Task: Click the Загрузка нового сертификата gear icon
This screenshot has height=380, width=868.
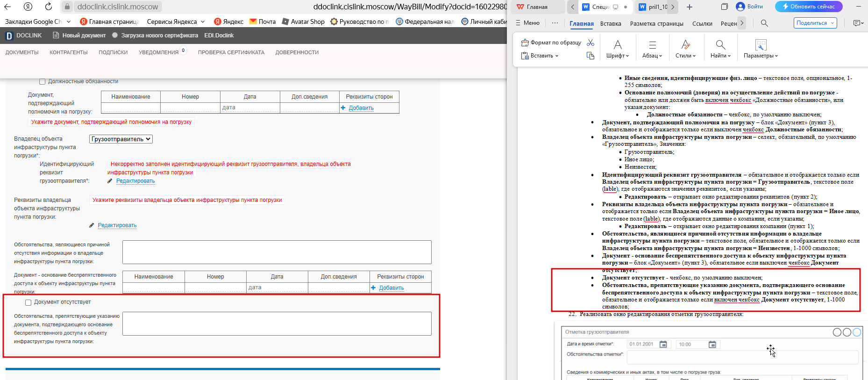Action: tap(115, 36)
